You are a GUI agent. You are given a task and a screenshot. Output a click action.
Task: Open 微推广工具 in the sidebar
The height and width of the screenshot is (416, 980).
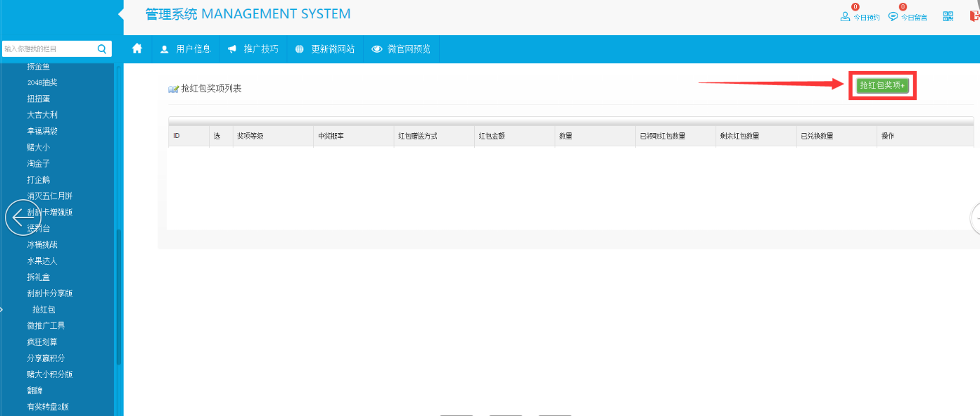point(46,326)
